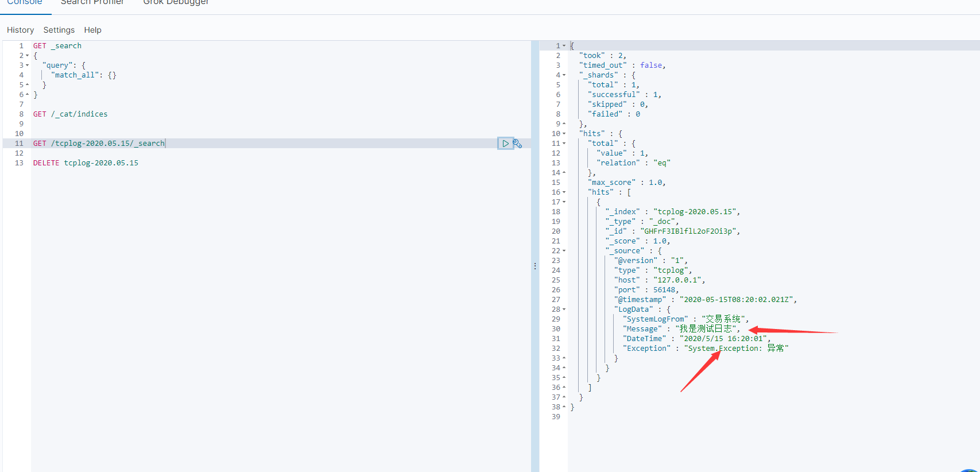The image size is (980, 472).
Task: Click the fold end marker at output line 9
Action: 564,124
